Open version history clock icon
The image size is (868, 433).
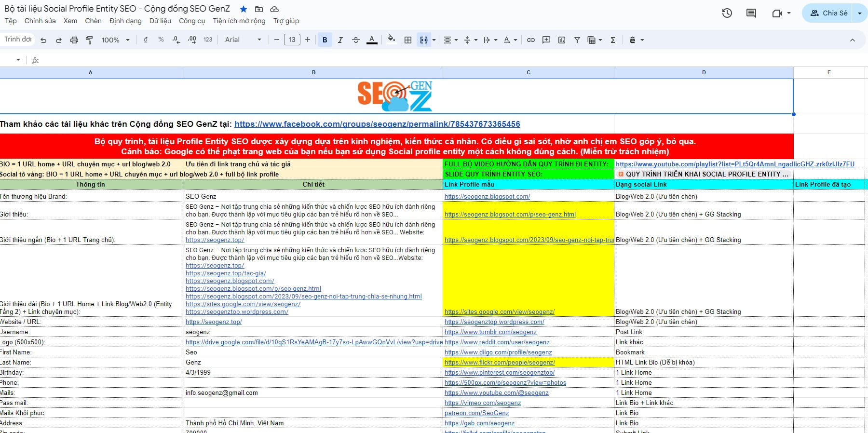727,13
